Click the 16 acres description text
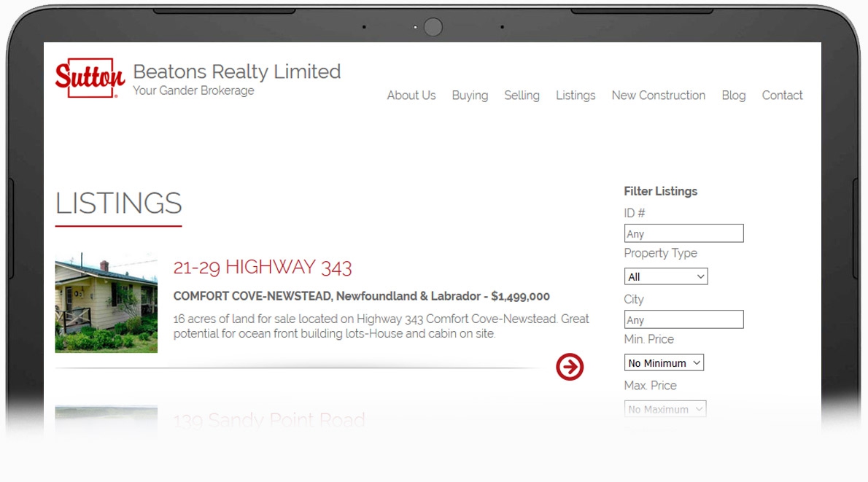 (x=381, y=327)
